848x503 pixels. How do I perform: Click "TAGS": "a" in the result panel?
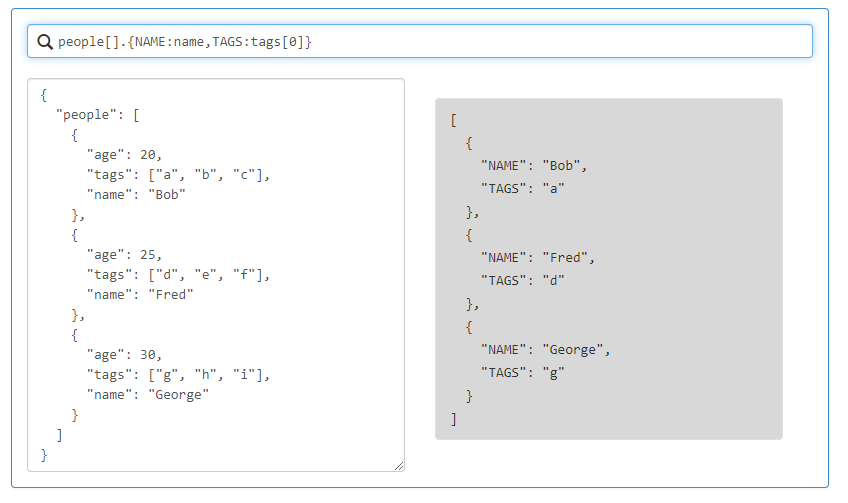click(522, 189)
